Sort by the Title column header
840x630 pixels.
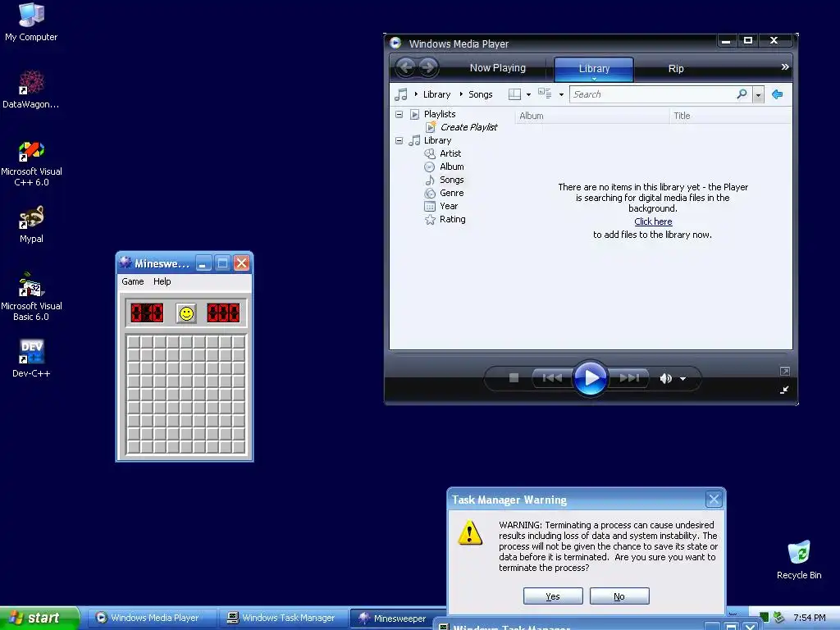731,116
